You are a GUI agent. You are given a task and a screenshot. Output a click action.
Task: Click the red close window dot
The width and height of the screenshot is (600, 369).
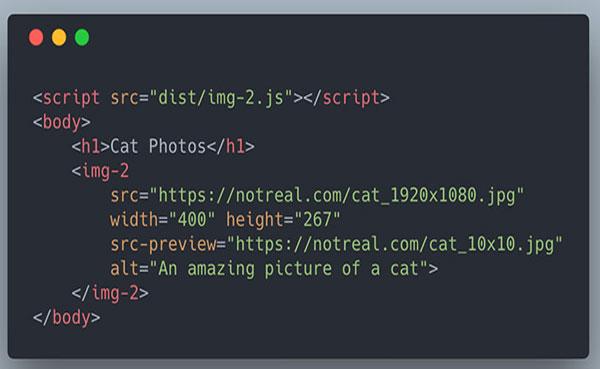tap(36, 38)
